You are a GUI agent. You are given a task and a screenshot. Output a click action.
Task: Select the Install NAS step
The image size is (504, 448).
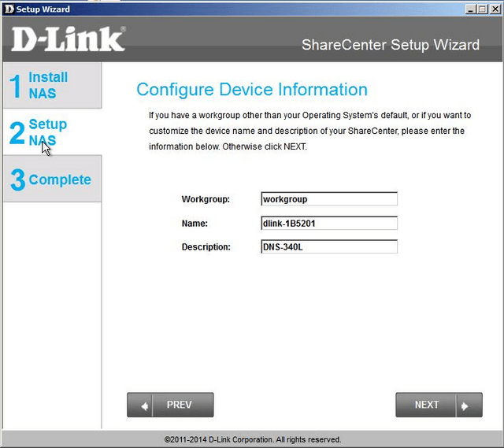click(x=53, y=85)
